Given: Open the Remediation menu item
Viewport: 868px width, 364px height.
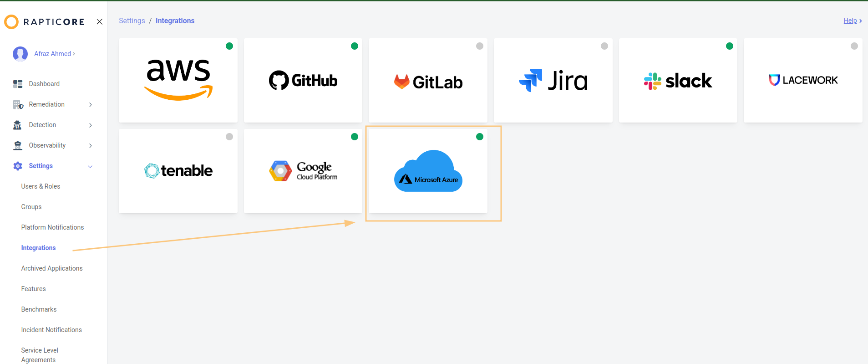Looking at the screenshot, I should [47, 104].
